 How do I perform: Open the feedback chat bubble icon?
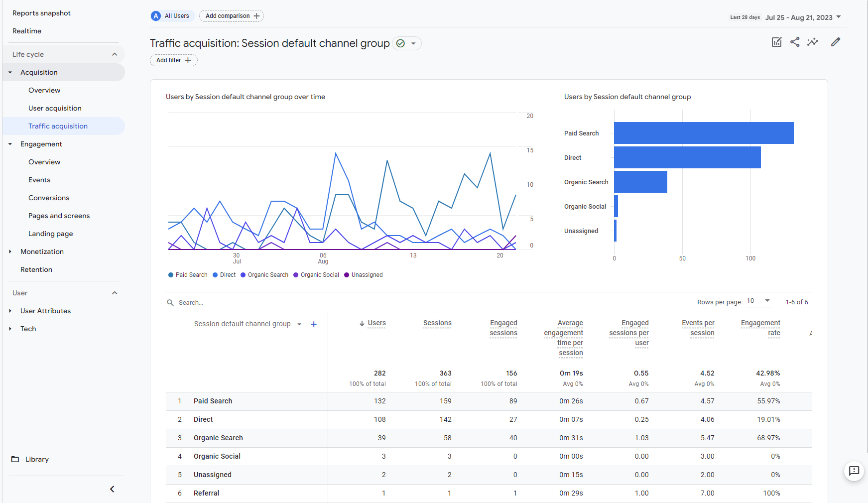(x=854, y=471)
